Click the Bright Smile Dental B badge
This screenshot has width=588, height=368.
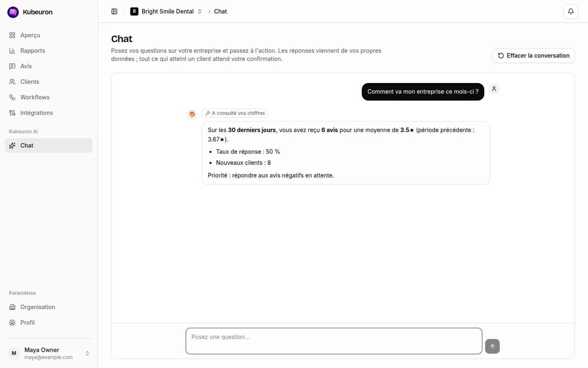click(x=134, y=11)
